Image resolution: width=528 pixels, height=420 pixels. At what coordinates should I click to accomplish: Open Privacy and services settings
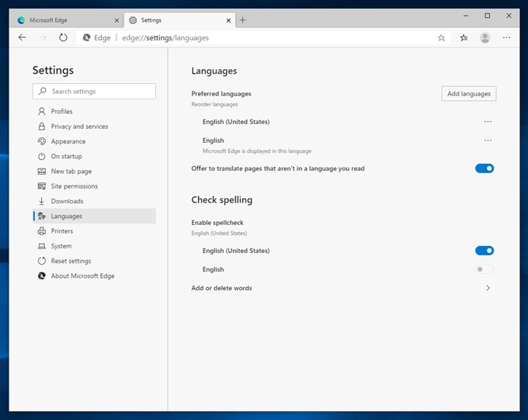tap(94, 127)
